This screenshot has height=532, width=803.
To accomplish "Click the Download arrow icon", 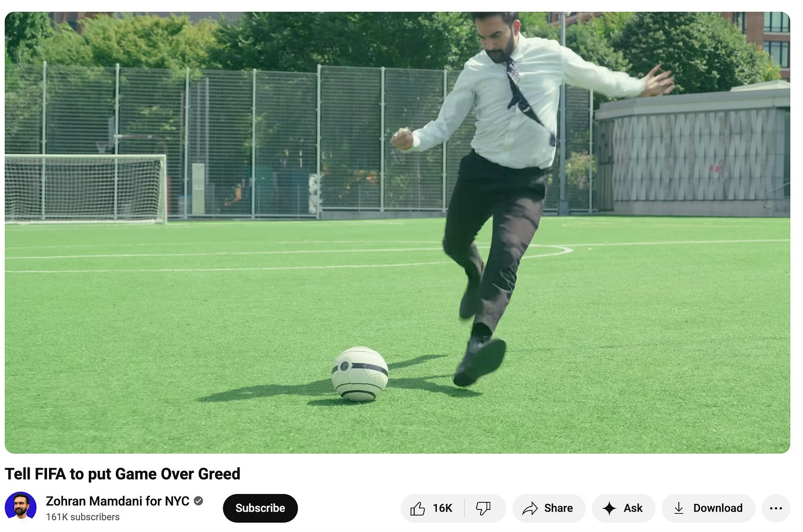I will click(679, 508).
